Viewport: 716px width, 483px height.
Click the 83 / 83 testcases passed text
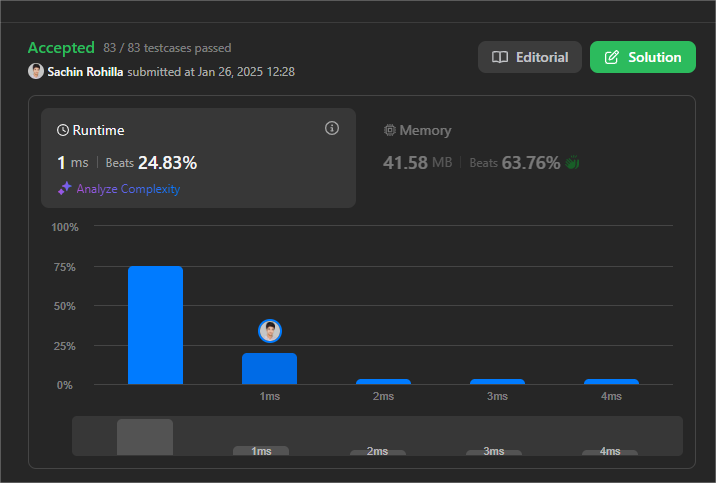[x=167, y=48]
